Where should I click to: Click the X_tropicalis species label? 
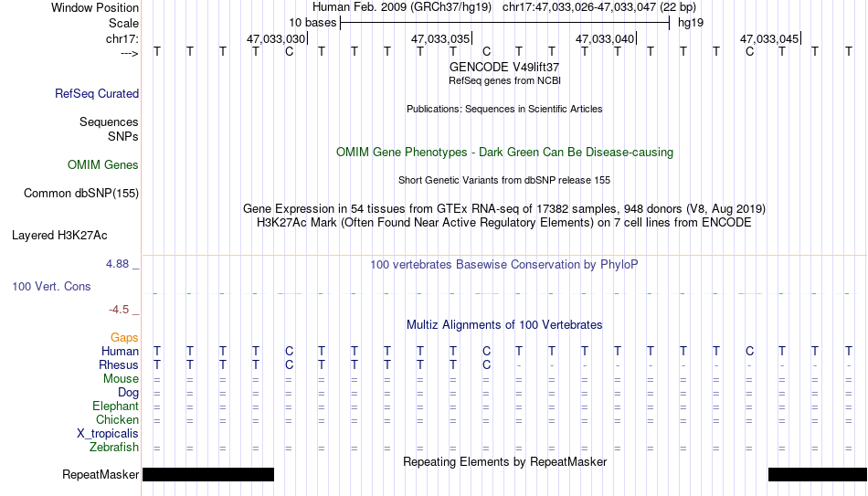[108, 434]
